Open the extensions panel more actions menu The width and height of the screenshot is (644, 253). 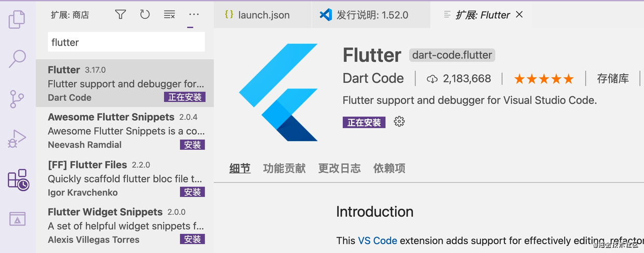[194, 15]
